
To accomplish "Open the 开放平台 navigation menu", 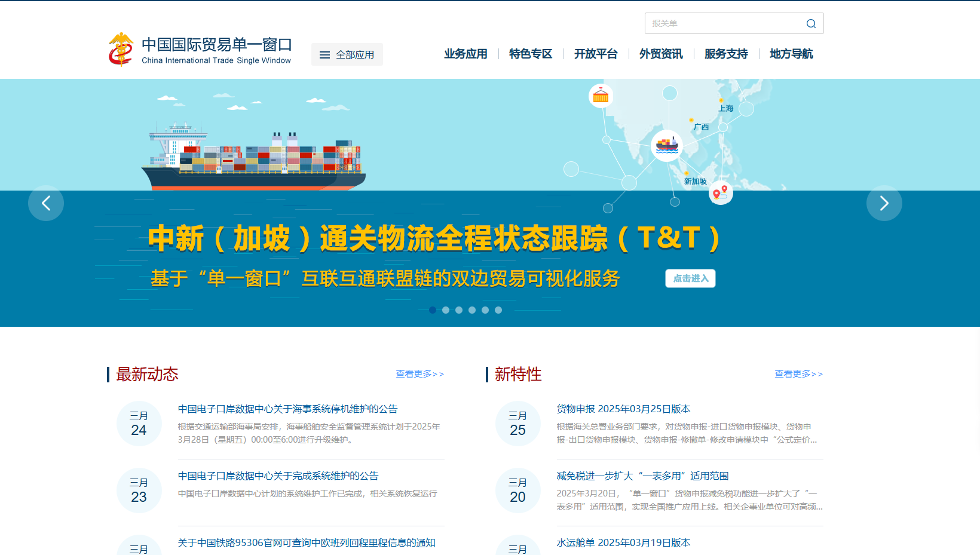I will 596,54.
